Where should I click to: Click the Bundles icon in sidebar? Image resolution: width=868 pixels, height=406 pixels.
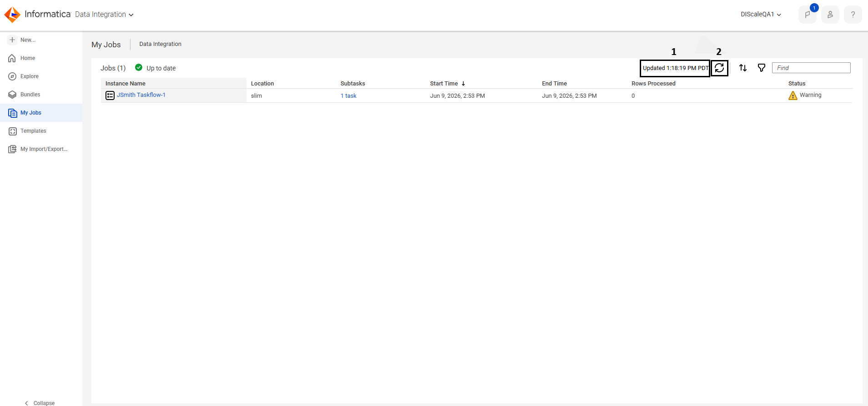(x=12, y=95)
